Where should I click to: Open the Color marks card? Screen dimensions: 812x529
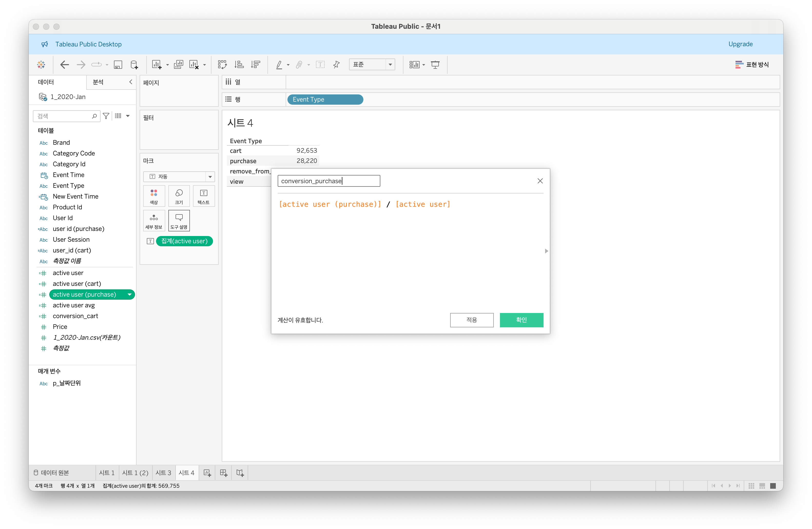tap(154, 196)
